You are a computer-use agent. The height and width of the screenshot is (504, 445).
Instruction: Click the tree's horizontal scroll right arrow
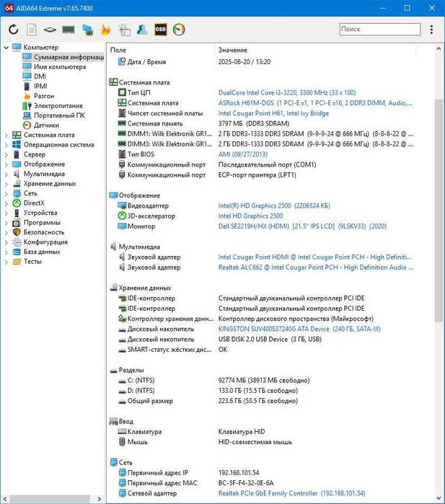(100, 499)
